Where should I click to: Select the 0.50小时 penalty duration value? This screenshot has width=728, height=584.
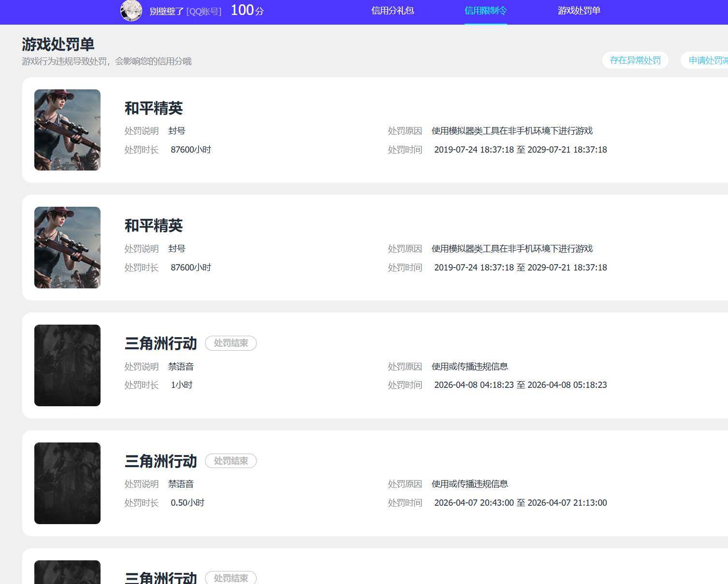click(x=188, y=503)
